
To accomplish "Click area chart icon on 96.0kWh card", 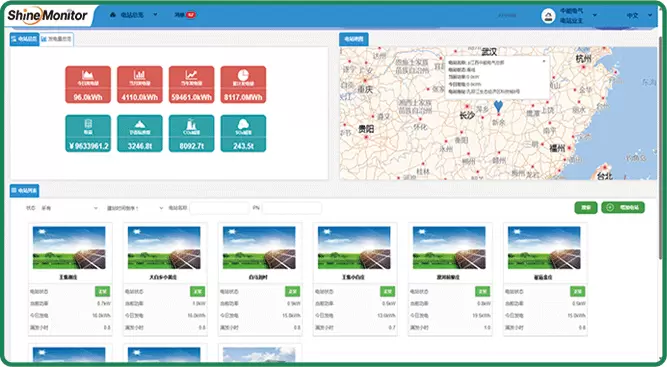I will pyautogui.click(x=88, y=75).
